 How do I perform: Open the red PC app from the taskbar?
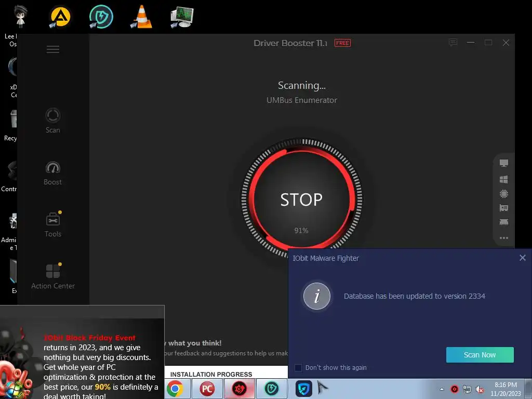(x=207, y=389)
